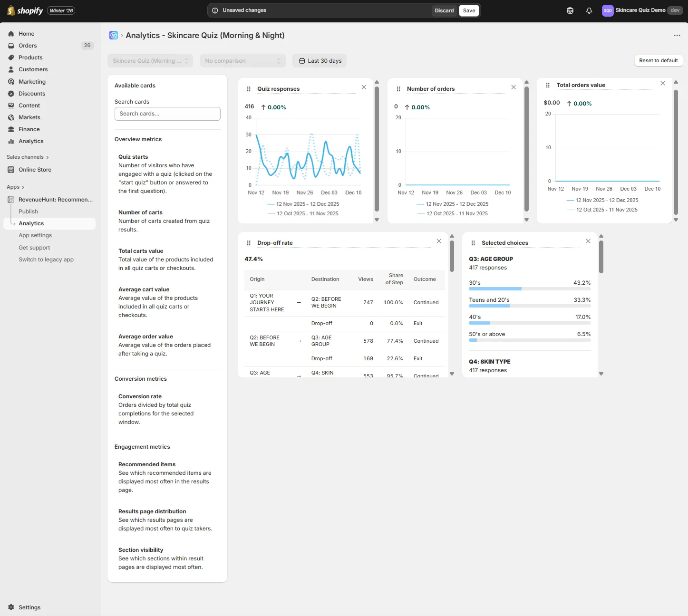The width and height of the screenshot is (688, 616).
Task: Click the app icon in breadcrumb
Action: click(114, 35)
